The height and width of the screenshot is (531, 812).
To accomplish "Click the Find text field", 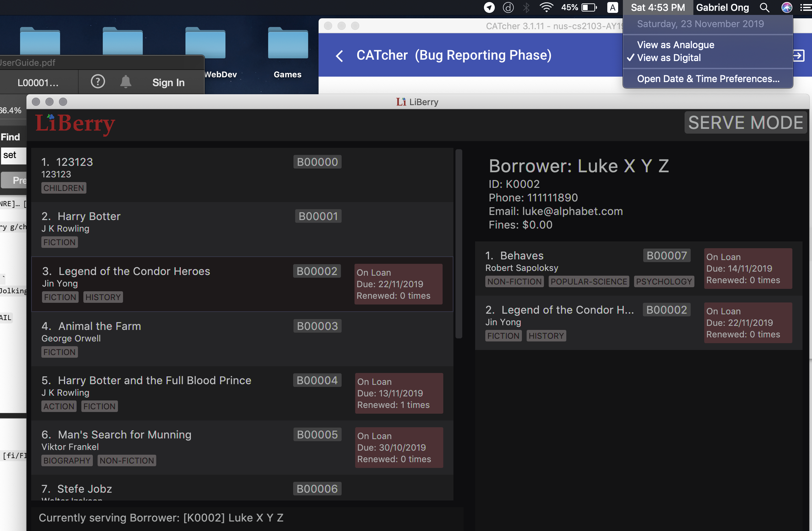I will point(13,156).
